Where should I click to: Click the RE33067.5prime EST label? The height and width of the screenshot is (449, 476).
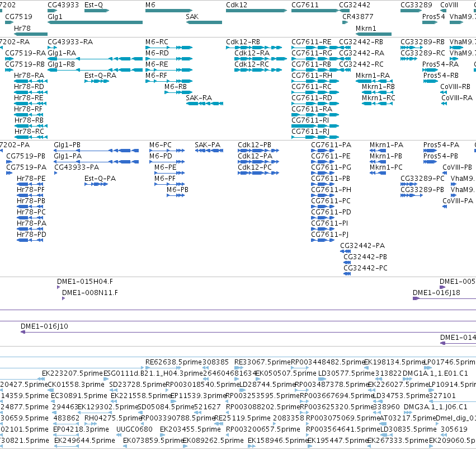pos(262,362)
